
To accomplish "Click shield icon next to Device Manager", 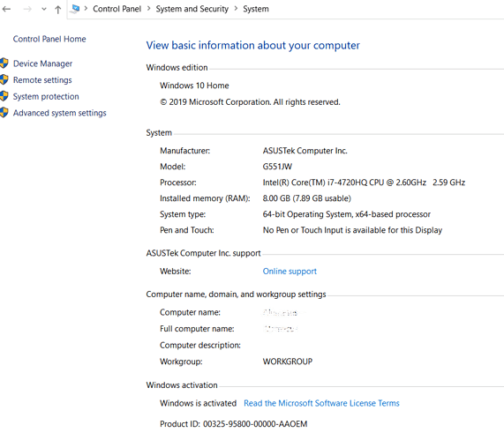I will [4, 63].
